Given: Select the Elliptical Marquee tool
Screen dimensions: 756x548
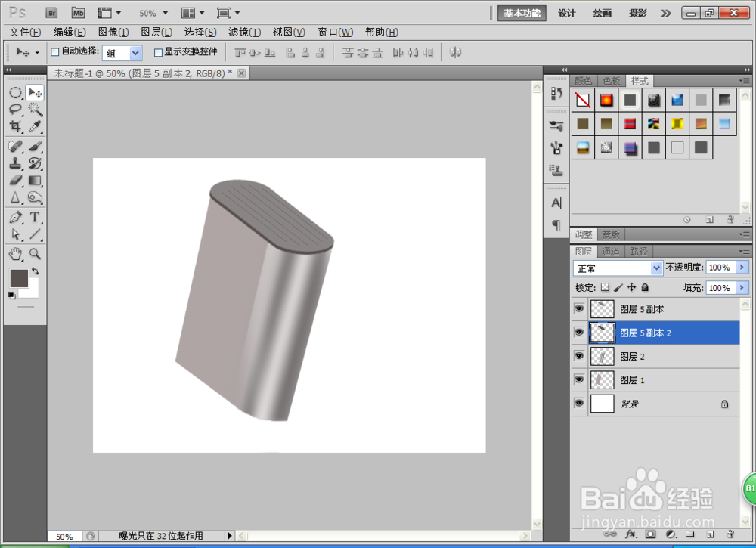Looking at the screenshot, I should (15, 92).
